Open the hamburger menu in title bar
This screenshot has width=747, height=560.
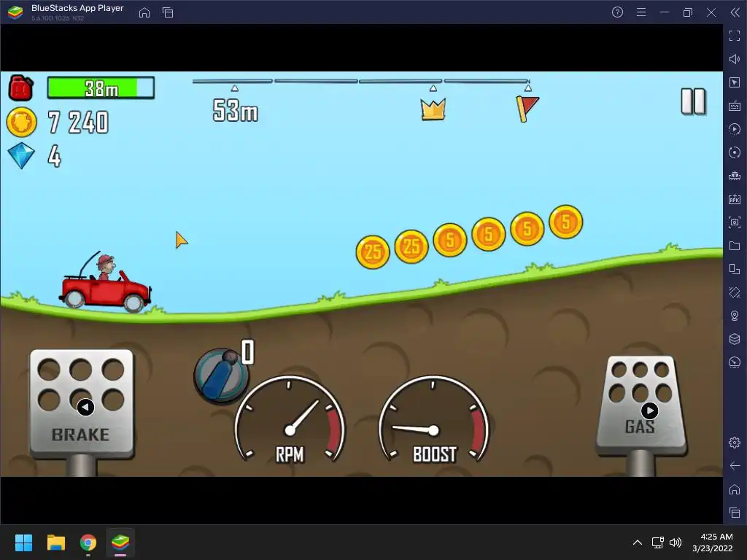(x=641, y=12)
